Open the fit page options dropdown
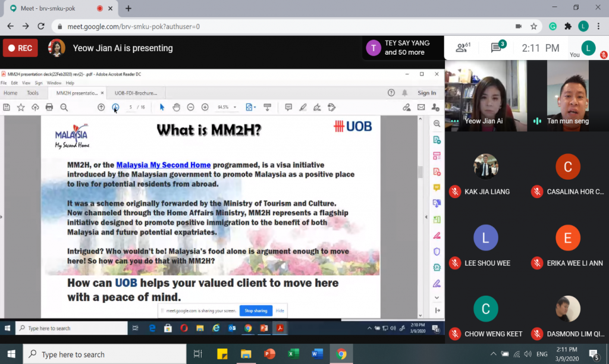This screenshot has height=364, width=609. pyautogui.click(x=250, y=107)
